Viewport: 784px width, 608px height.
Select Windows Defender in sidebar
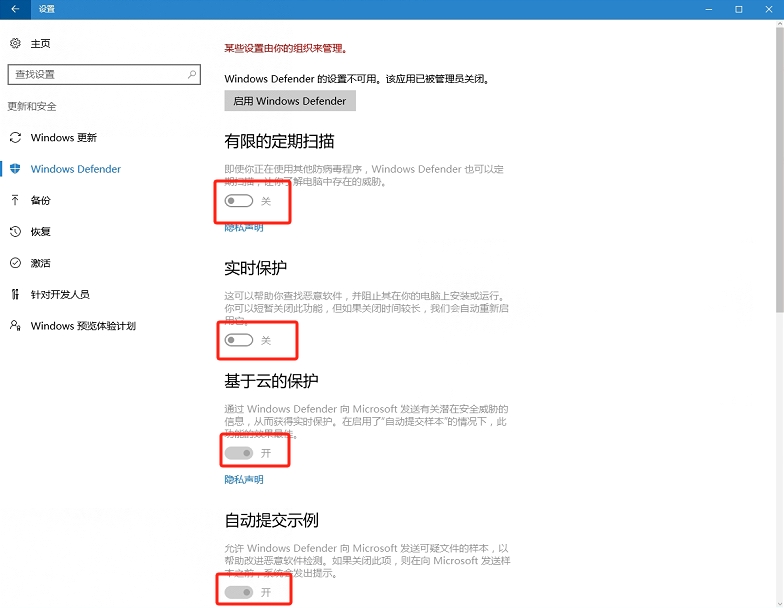pyautogui.click(x=76, y=169)
